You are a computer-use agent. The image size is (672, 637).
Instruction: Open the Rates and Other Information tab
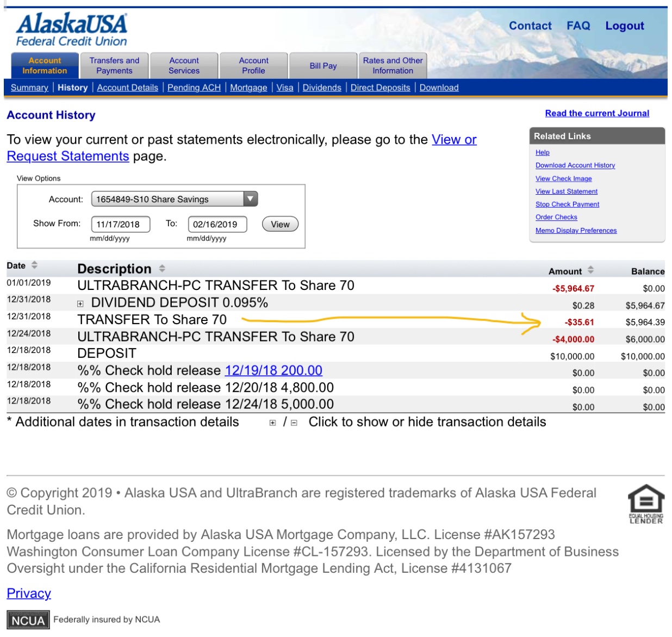393,66
